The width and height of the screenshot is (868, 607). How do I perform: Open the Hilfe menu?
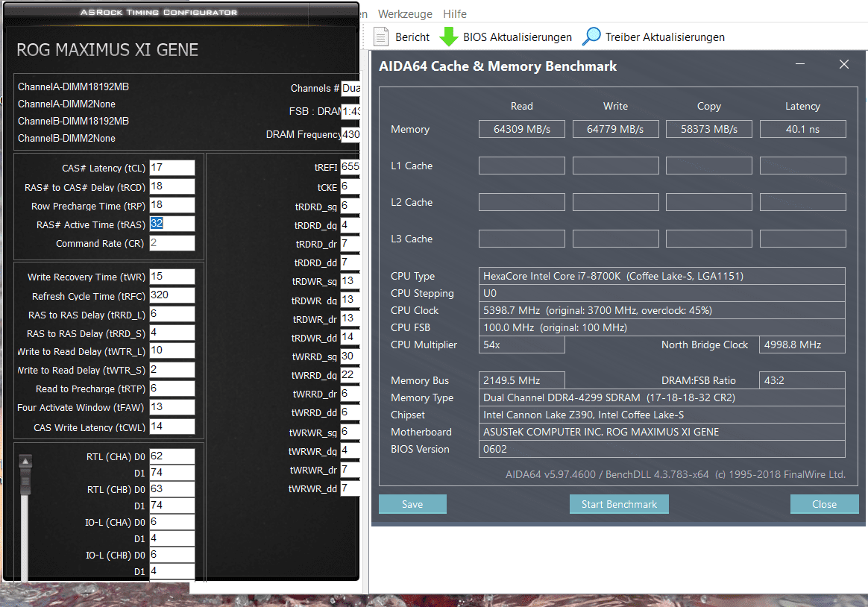pos(454,14)
